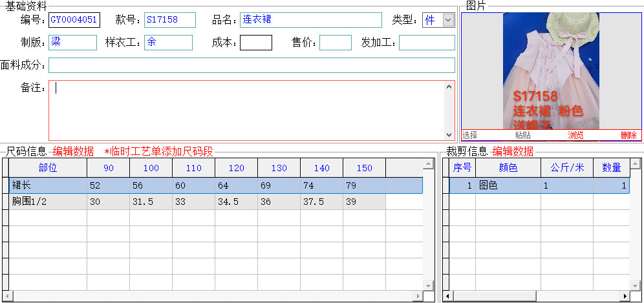Click size table vertical scrollbar up arrow

429,164
